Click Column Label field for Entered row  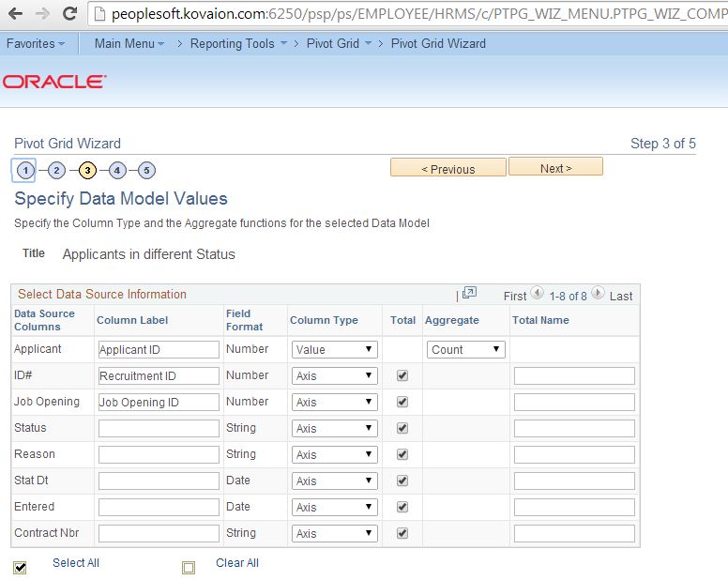point(159,507)
